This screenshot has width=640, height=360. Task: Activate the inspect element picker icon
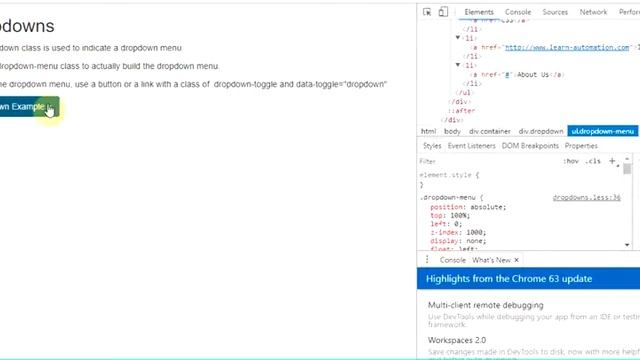[x=427, y=12]
